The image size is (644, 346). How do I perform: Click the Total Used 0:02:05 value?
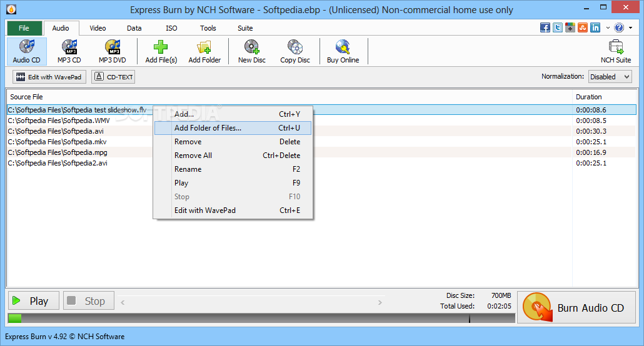pyautogui.click(x=499, y=306)
